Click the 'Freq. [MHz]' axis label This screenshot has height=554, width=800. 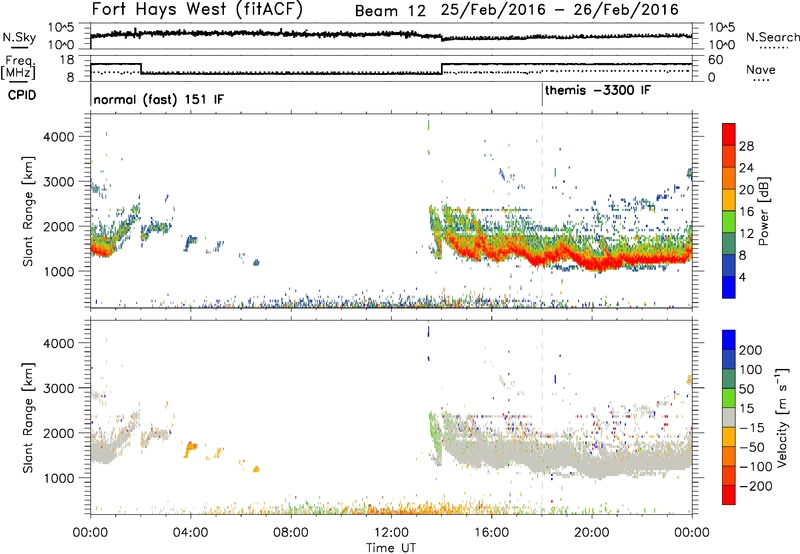20,67
